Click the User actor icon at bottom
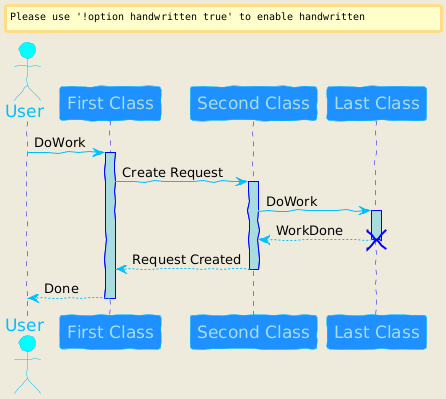Image resolution: width=446 pixels, height=399 pixels. tap(27, 365)
